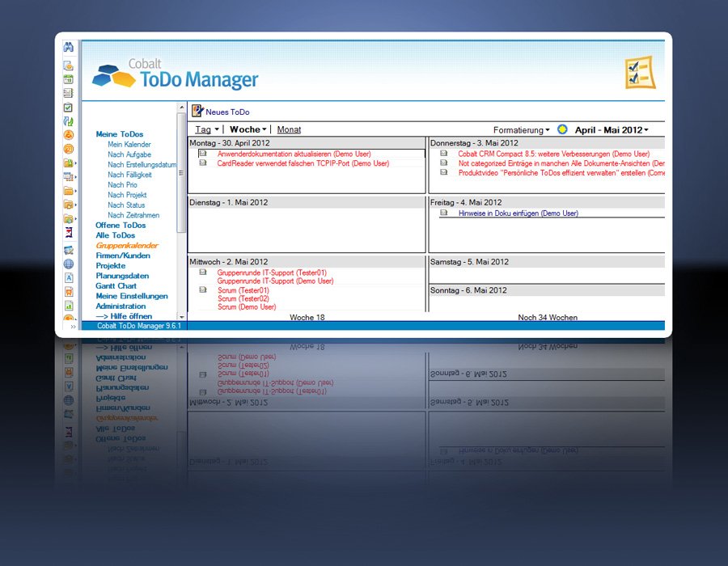Open the address book icon in sidebar
The width and height of the screenshot is (728, 566).
click(68, 93)
